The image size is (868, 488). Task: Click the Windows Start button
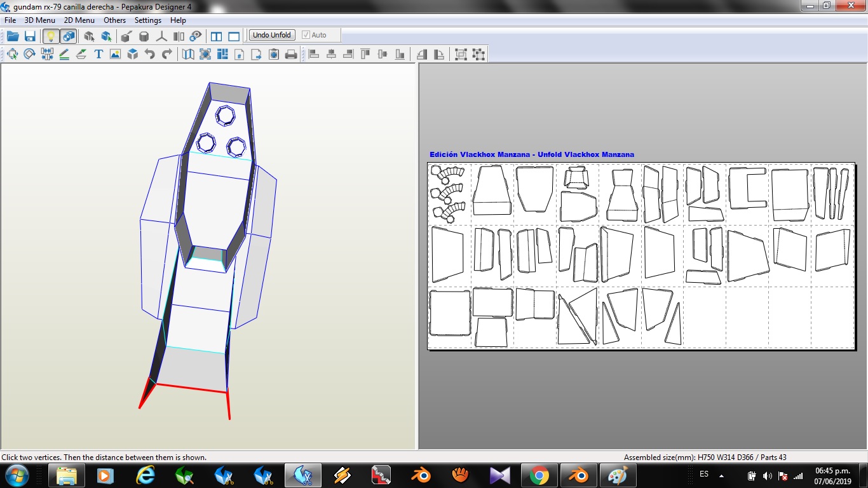click(x=16, y=475)
